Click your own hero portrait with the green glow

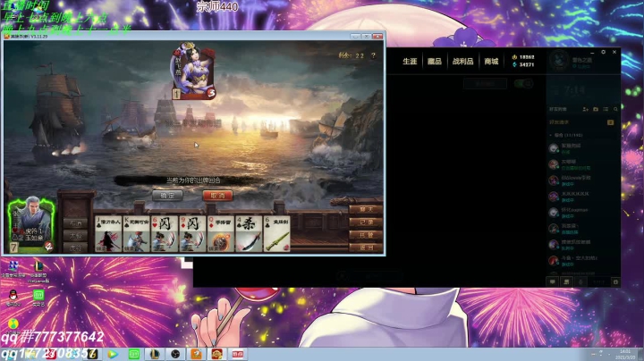click(x=31, y=223)
